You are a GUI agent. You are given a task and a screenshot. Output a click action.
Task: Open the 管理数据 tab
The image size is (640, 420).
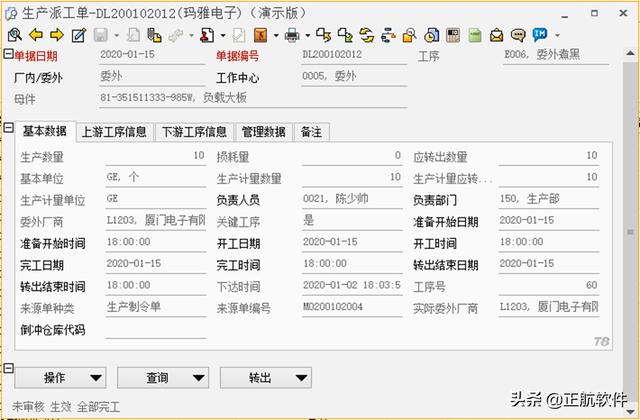click(264, 132)
